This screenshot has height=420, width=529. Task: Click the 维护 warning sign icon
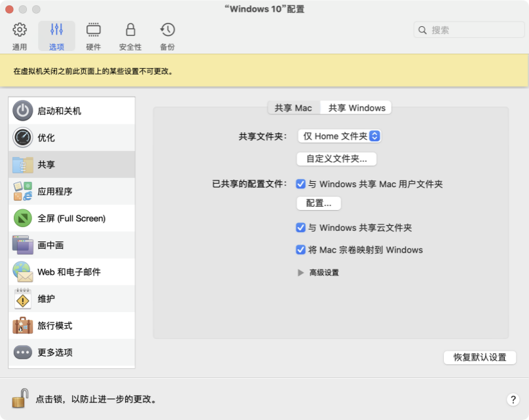[x=23, y=299]
